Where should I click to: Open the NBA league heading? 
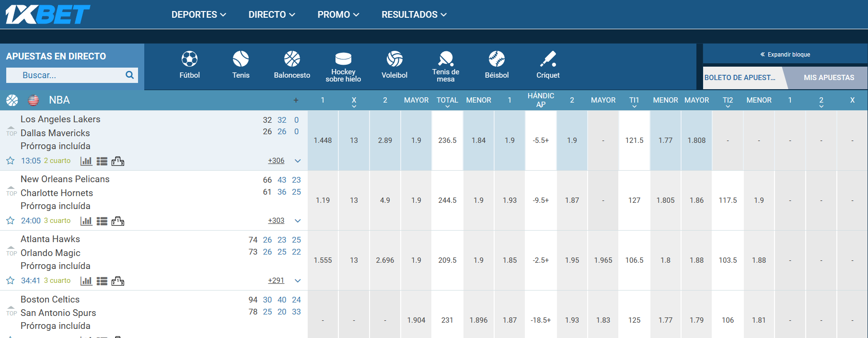pyautogui.click(x=59, y=100)
